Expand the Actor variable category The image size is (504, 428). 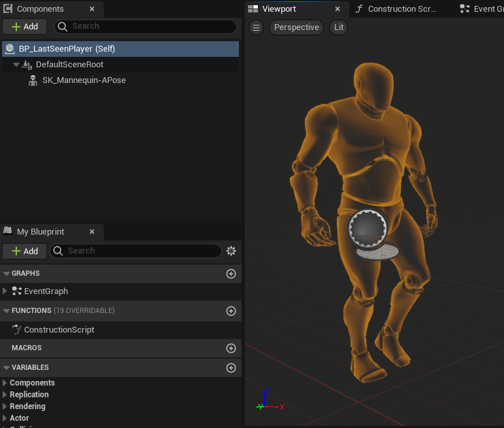pos(5,418)
